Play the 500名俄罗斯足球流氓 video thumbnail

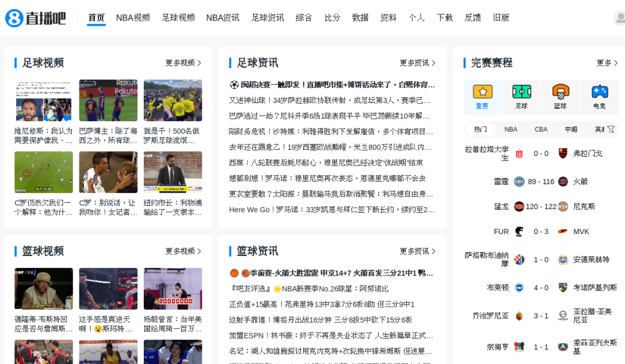pyautogui.click(x=173, y=101)
